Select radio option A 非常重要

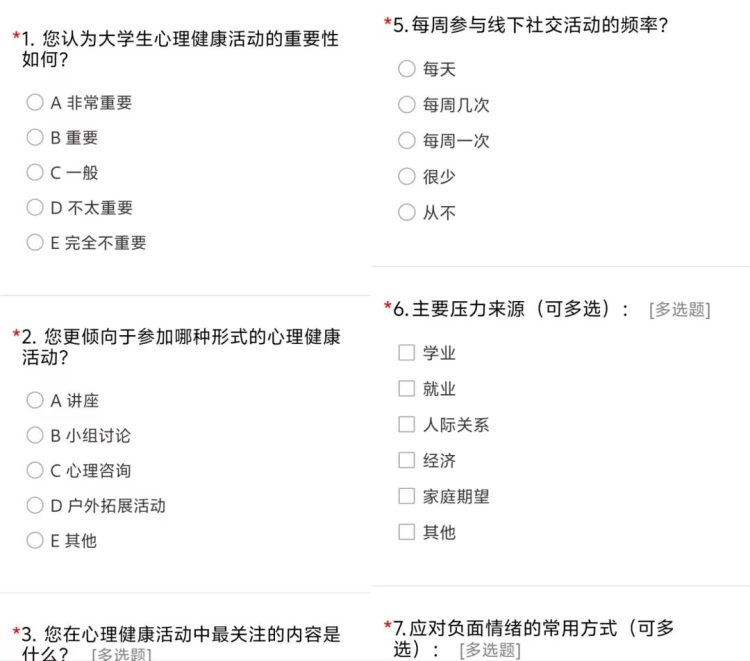[x=35, y=102]
